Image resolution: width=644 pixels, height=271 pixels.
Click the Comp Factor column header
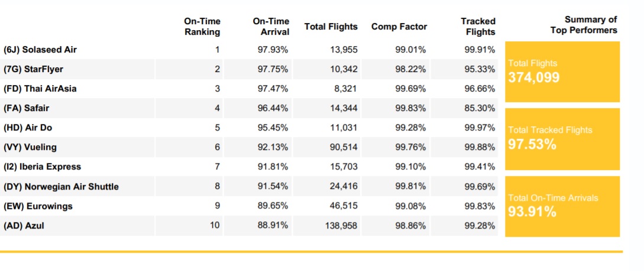[399, 27]
